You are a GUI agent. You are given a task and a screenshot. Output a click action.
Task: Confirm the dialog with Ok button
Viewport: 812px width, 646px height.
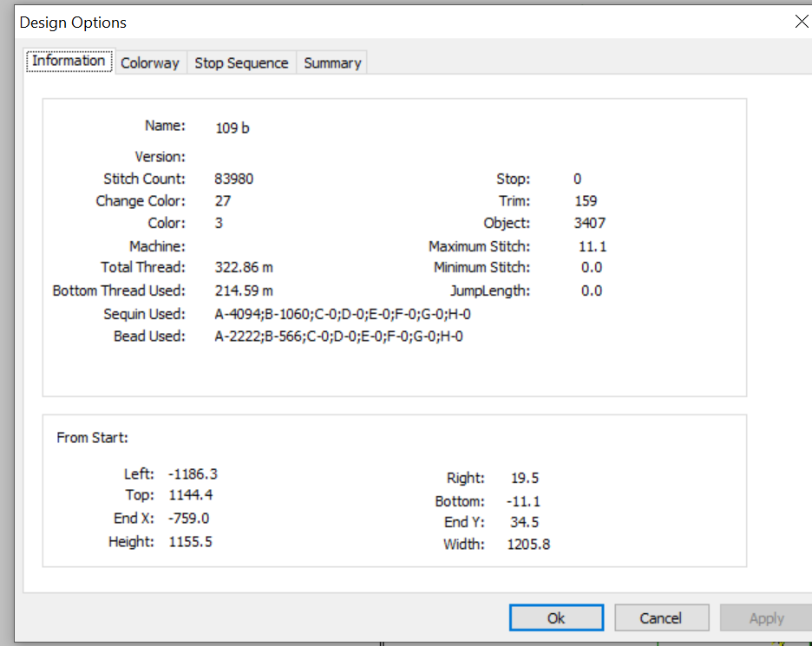556,618
